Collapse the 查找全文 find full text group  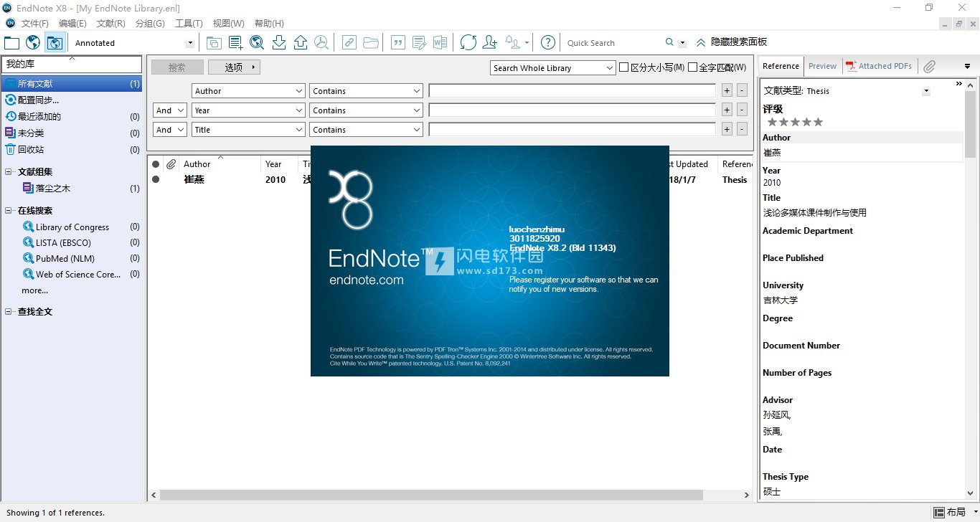click(9, 312)
